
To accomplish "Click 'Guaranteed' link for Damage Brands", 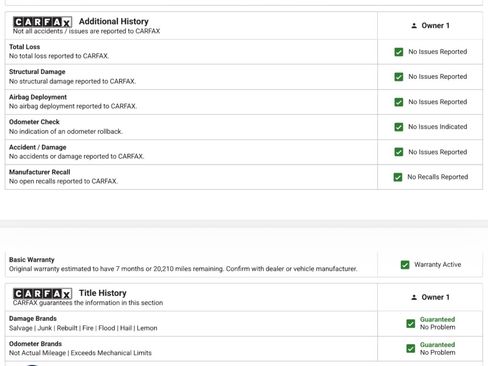I will pyautogui.click(x=437, y=319).
